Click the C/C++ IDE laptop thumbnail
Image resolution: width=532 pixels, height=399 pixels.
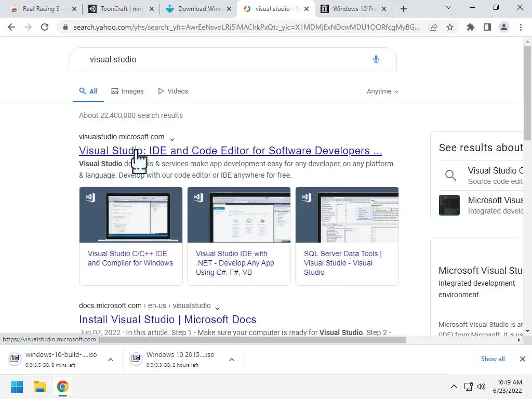tap(130, 215)
